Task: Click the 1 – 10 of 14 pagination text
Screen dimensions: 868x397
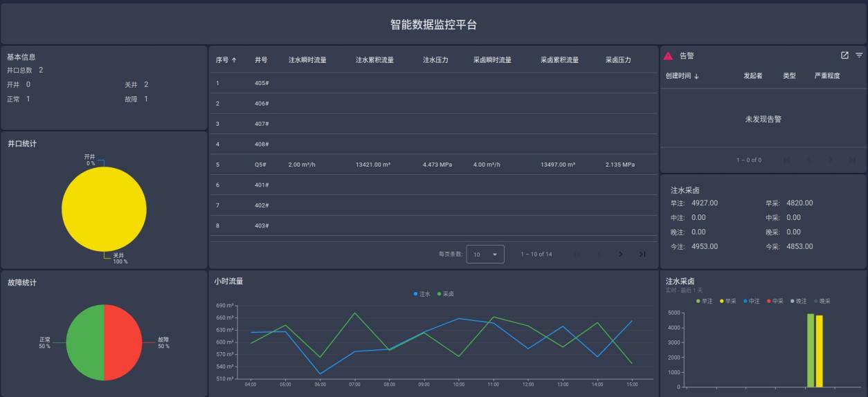Action: [x=536, y=255]
